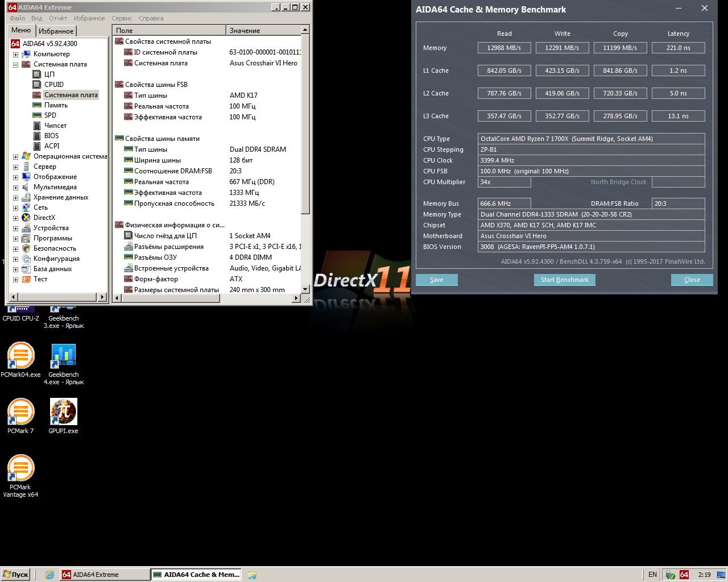The width and height of the screenshot is (728, 582).
Task: Click the file explorer taskbar icon
Action: [252, 575]
